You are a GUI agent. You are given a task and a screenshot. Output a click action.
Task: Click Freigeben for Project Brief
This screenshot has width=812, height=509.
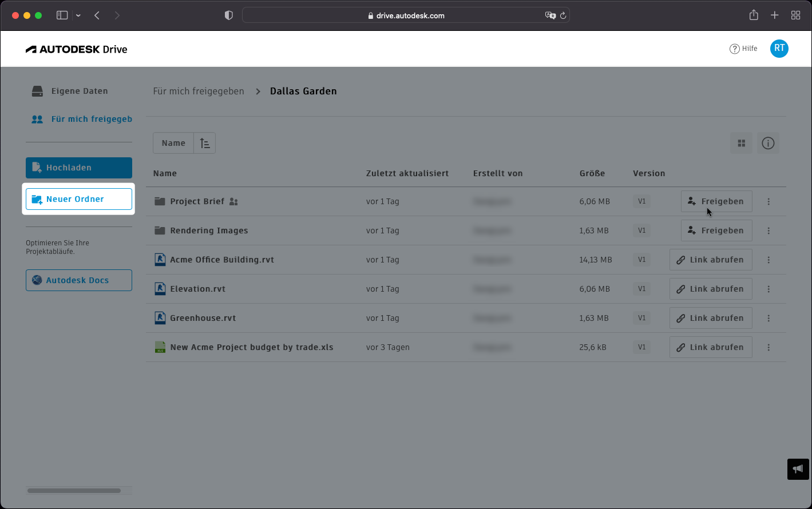tap(716, 201)
